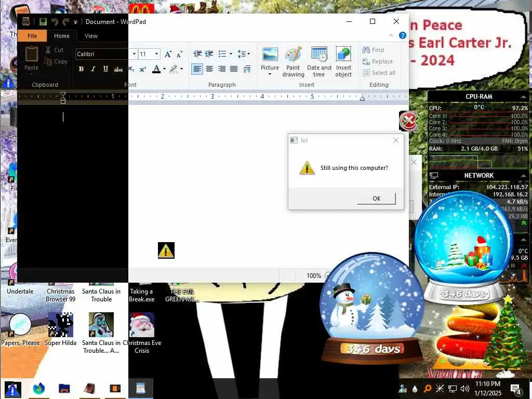
Task: Click the folder icon on the taskbar
Action: pyautogui.click(x=64, y=389)
